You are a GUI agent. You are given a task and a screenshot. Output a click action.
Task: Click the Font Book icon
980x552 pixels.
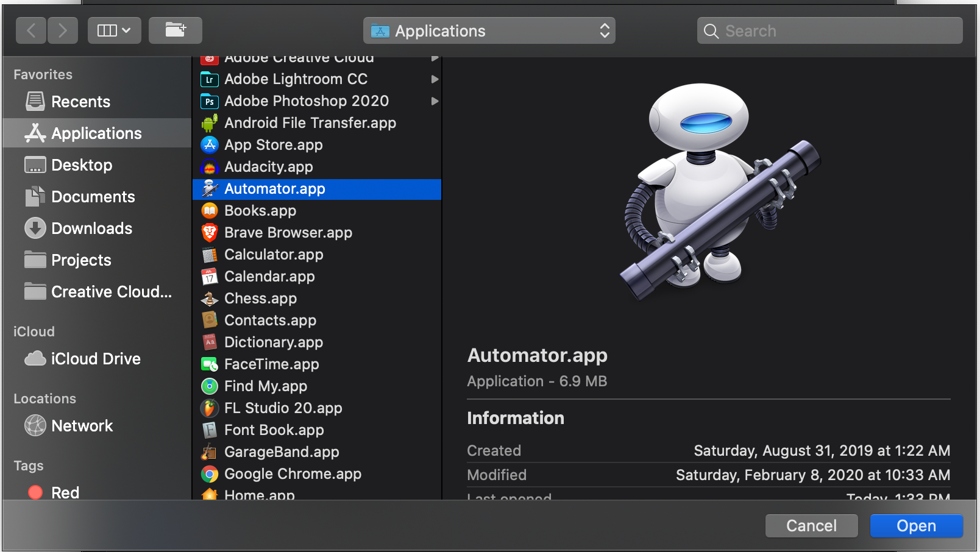pyautogui.click(x=210, y=430)
